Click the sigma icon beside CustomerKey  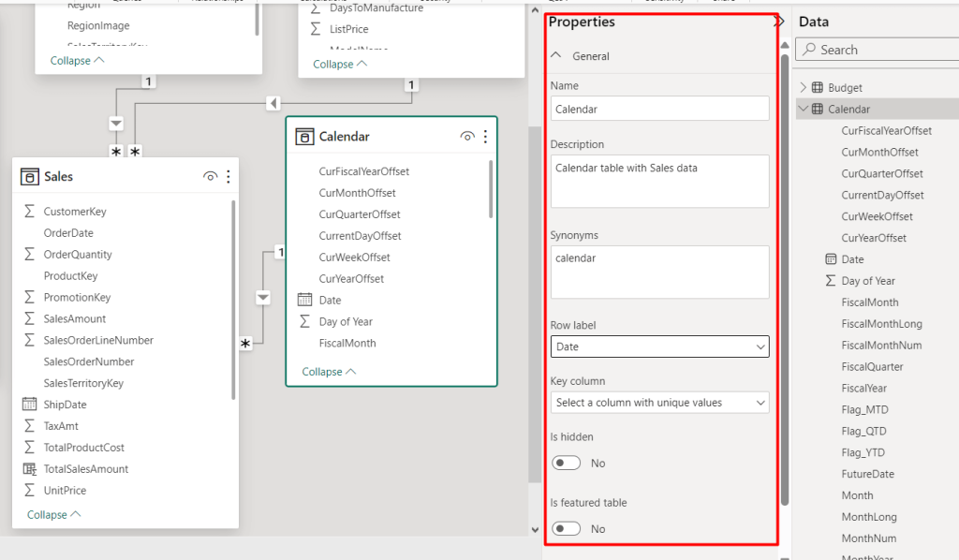click(x=29, y=211)
